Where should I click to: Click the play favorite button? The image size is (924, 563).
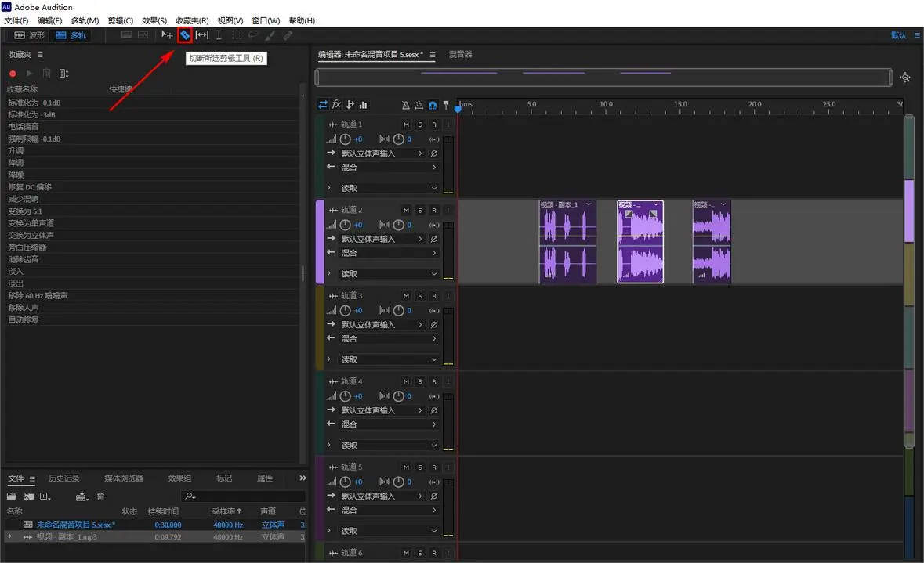pos(29,74)
